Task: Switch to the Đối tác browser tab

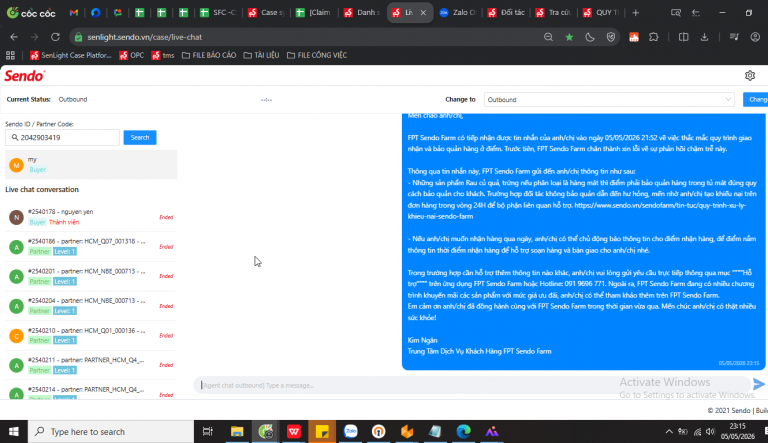Action: click(505, 13)
